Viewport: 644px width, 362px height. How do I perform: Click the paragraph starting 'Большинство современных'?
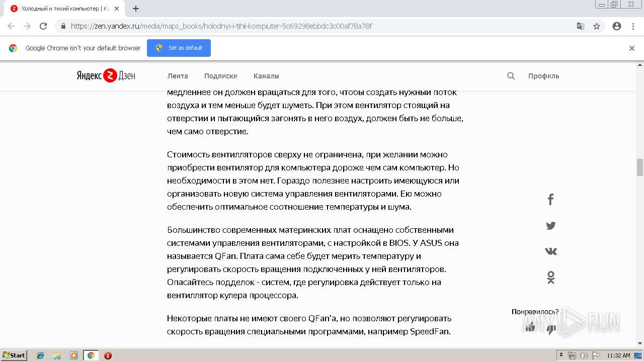[x=313, y=262]
